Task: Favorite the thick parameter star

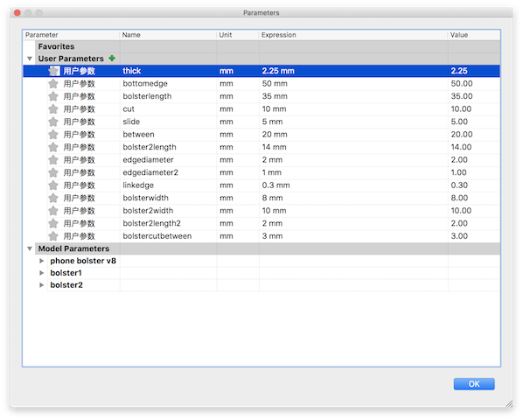Action: pyautogui.click(x=53, y=71)
